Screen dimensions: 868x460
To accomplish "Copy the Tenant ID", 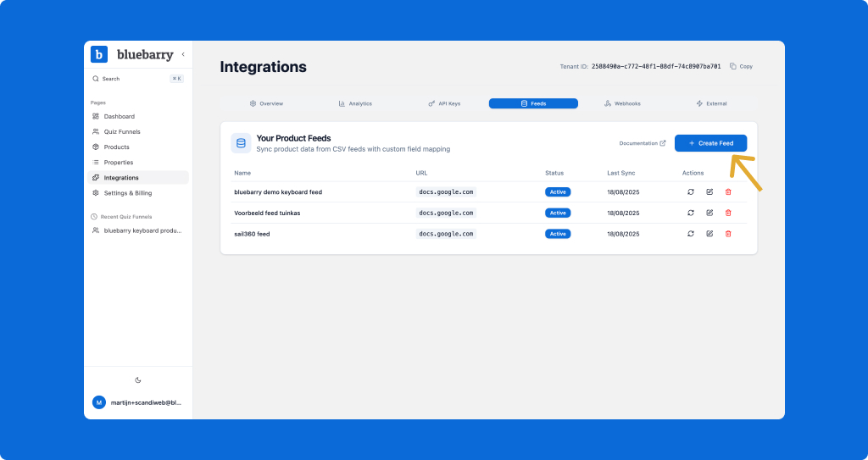I will tap(741, 66).
